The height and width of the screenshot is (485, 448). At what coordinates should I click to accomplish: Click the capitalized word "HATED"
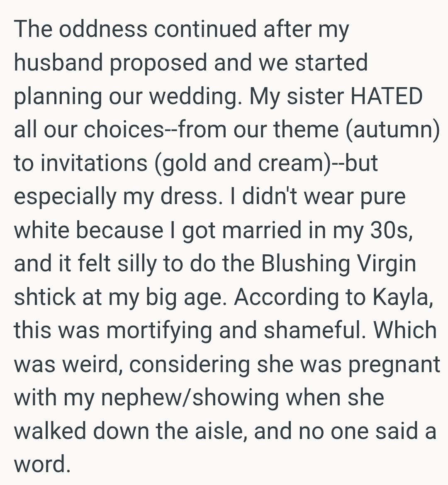point(387,96)
